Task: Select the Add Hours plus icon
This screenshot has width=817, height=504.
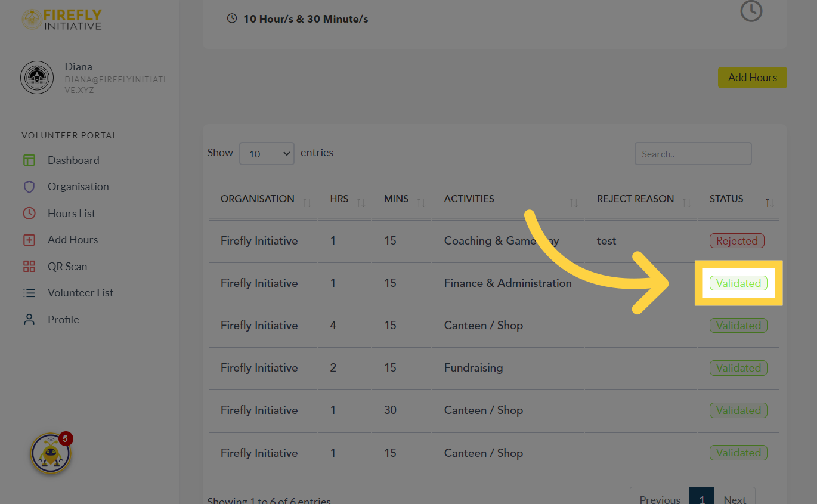Action: [x=29, y=239]
